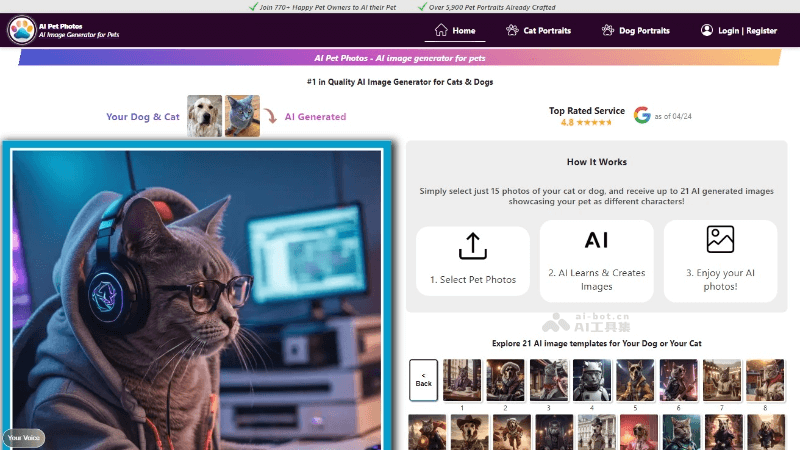Image resolution: width=800 pixels, height=450 pixels.
Task: Select the AI Learns & Creates Images card
Action: click(x=596, y=261)
